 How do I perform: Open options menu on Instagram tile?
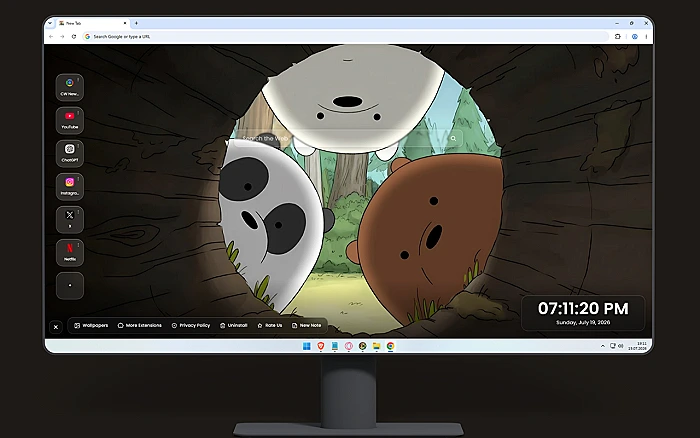point(79,179)
